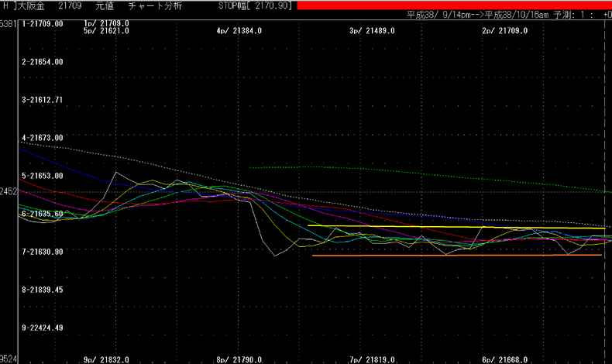Open the チャート分析 header item
The width and height of the screenshot is (612, 364).
click(155, 6)
